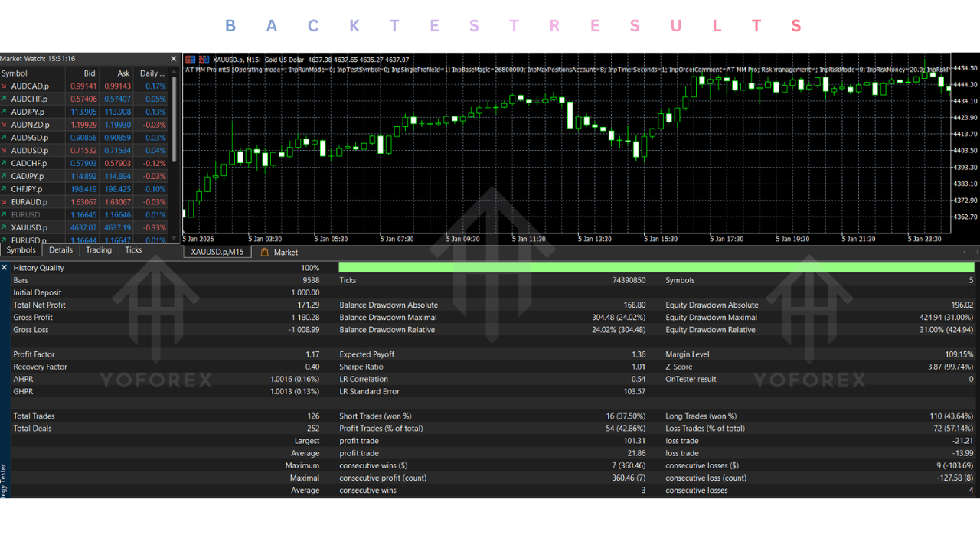Image resolution: width=980 pixels, height=551 pixels.
Task: Click the up-arrow icon beside CADJPY.p
Action: (5, 176)
